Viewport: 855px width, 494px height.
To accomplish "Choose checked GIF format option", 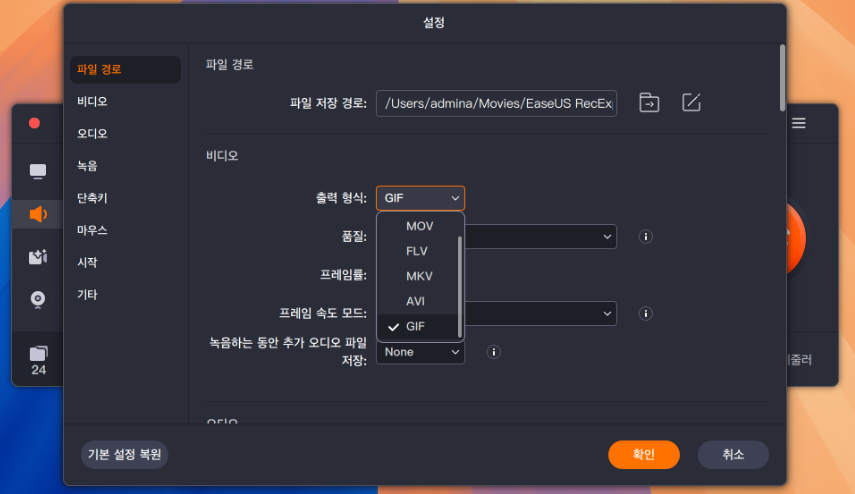I will pos(419,327).
